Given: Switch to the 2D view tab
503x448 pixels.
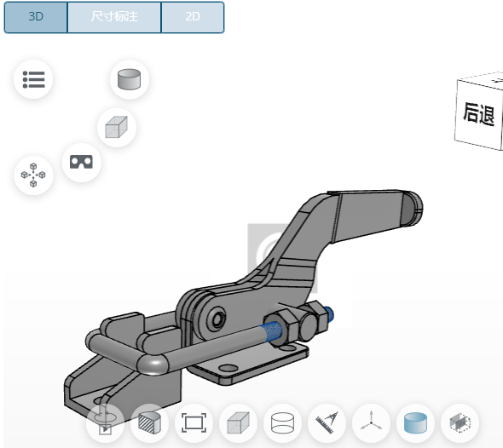Looking at the screenshot, I should coord(193,17).
